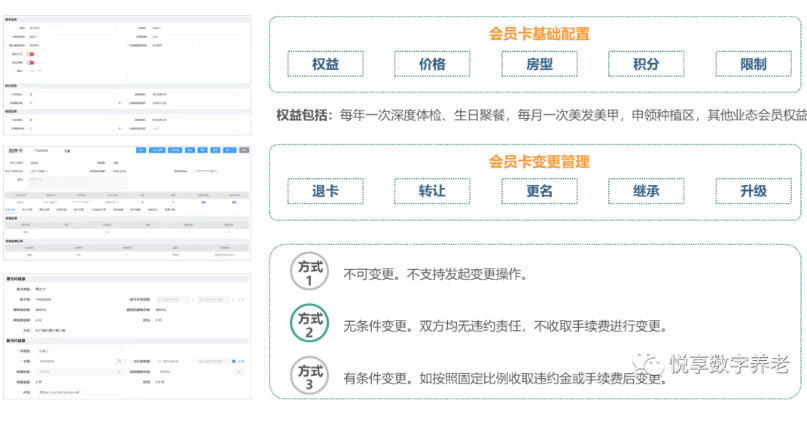Select the 继承 change option
The height and width of the screenshot is (426, 807).
coord(646,191)
